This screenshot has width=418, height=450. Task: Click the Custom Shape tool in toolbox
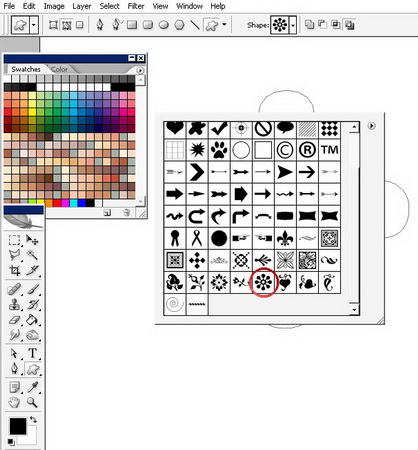(x=32, y=369)
